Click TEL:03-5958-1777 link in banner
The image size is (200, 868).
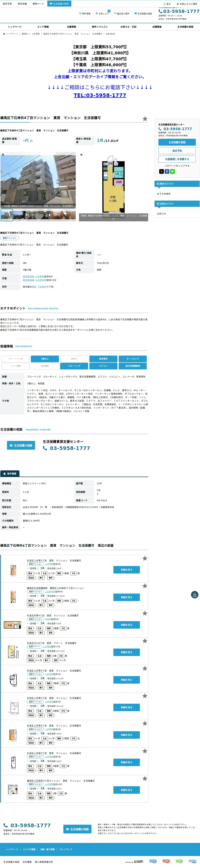coord(100,95)
